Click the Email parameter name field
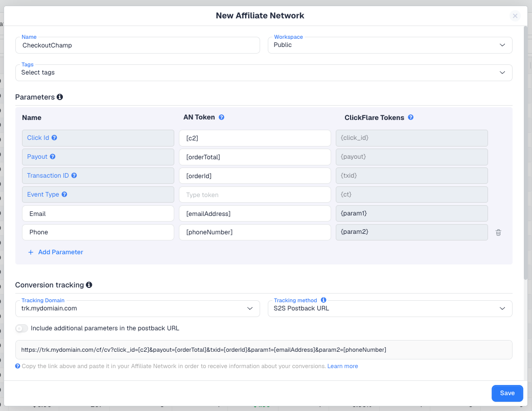The height and width of the screenshot is (411, 532). tap(98, 213)
